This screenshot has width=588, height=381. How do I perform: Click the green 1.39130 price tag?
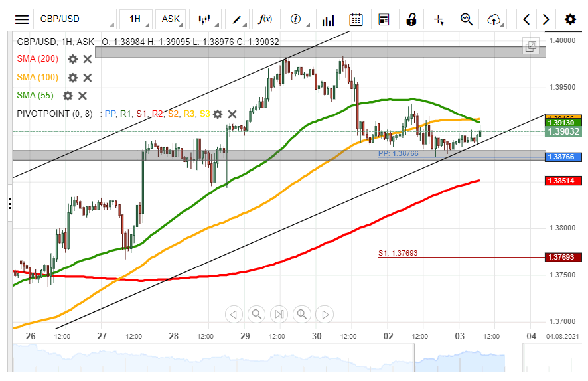pos(563,123)
